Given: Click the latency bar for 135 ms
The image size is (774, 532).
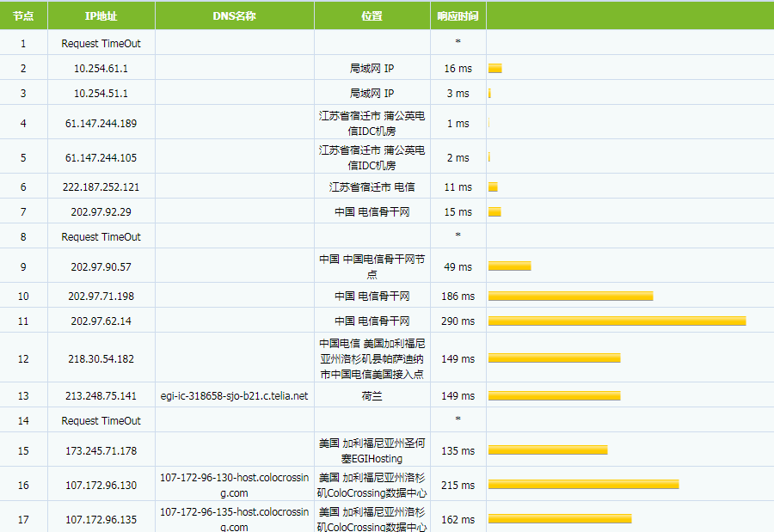Looking at the screenshot, I should tap(548, 450).
